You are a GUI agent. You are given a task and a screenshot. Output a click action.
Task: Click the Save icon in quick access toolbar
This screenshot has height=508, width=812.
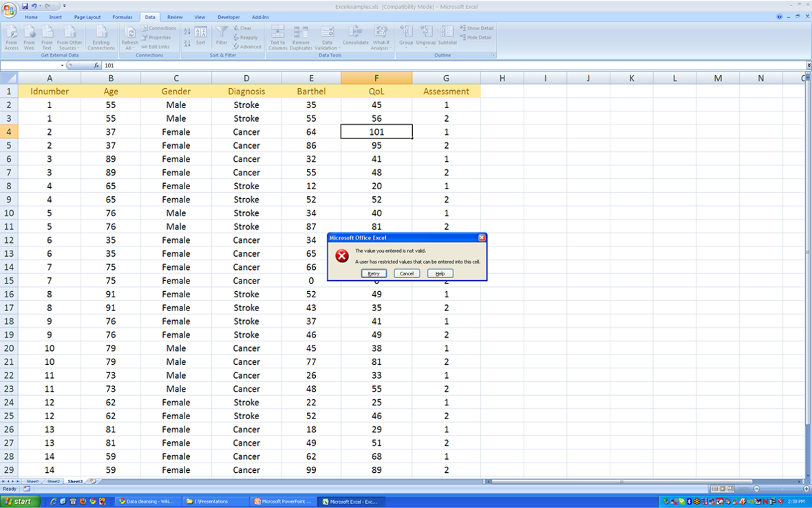25,6
